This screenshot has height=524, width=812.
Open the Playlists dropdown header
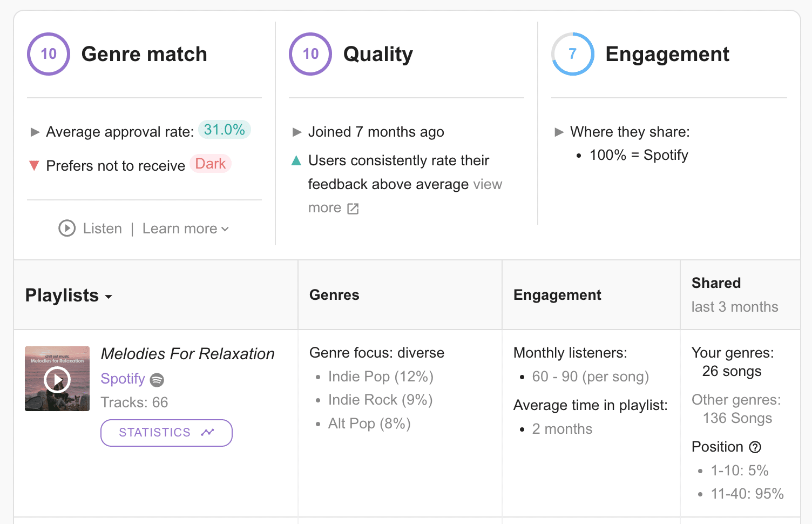tap(69, 295)
